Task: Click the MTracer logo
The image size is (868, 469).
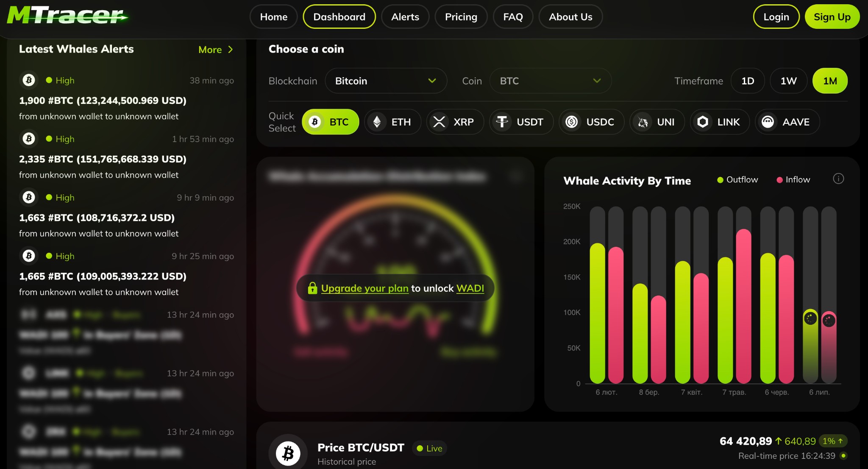Action: [68, 15]
